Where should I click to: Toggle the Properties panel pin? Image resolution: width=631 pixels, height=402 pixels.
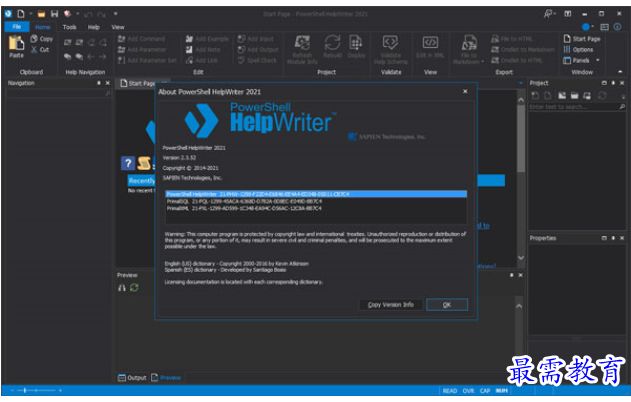(x=613, y=238)
